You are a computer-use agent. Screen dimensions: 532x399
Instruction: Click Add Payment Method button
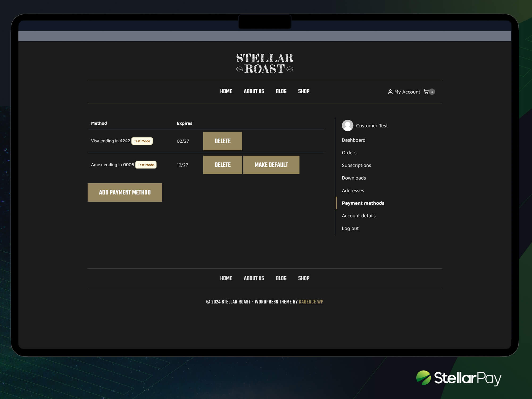tap(125, 192)
